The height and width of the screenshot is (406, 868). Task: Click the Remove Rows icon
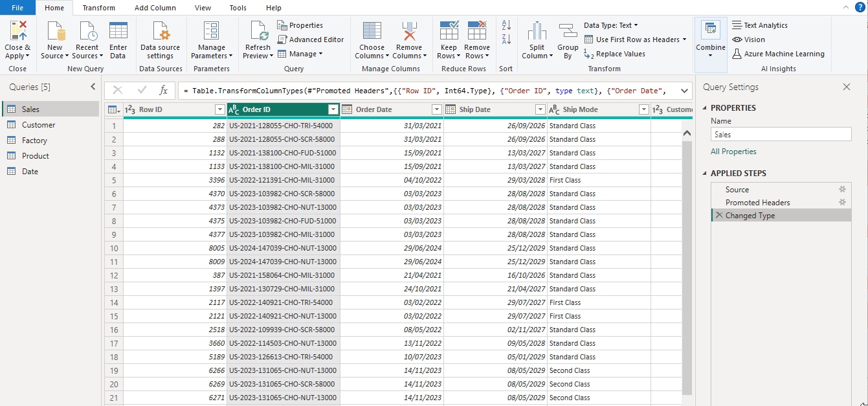(x=477, y=30)
